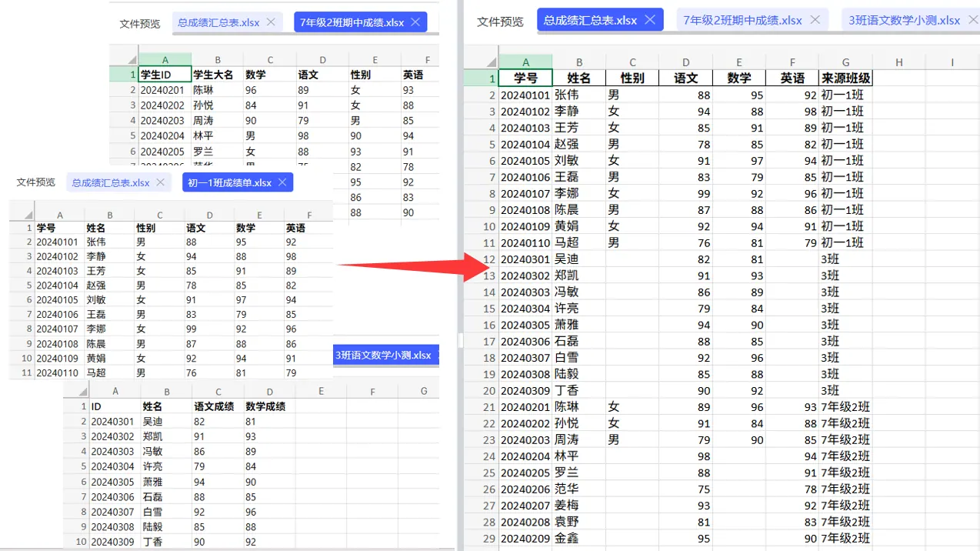Select column E header above 性别 in 学生ID sheet
Image resolution: width=980 pixels, height=551 pixels.
(375, 59)
